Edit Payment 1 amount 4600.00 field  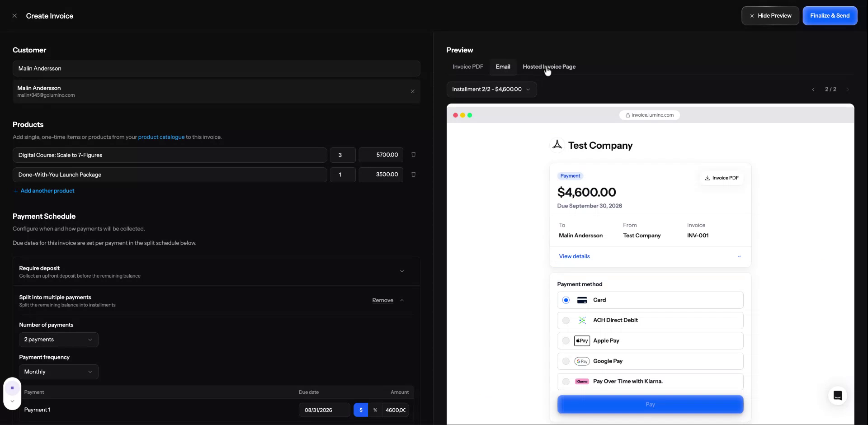pyautogui.click(x=396, y=410)
